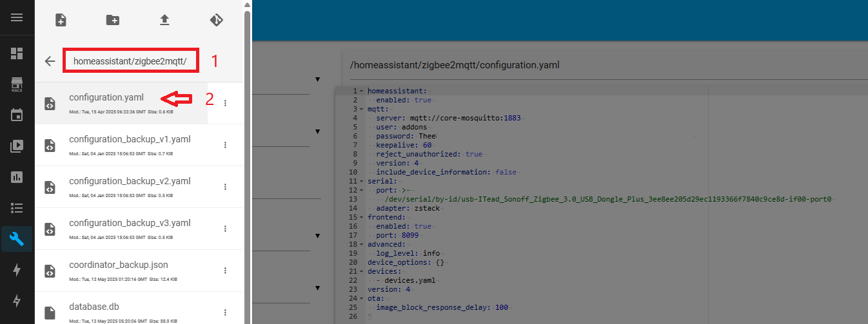Go back to the parent folder
This screenshot has height=324, width=868.
click(50, 61)
